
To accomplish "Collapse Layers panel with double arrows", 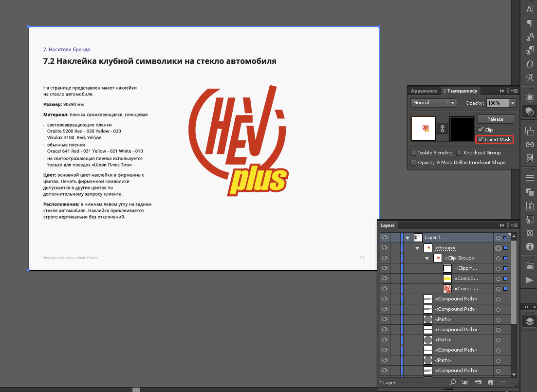I will pos(502,225).
